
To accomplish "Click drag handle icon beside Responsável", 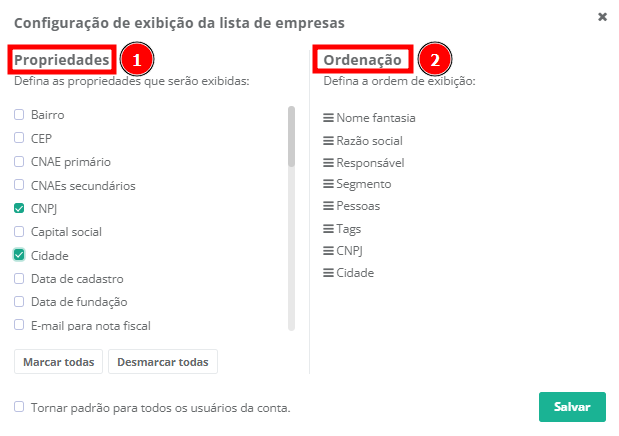I will click(x=328, y=163).
